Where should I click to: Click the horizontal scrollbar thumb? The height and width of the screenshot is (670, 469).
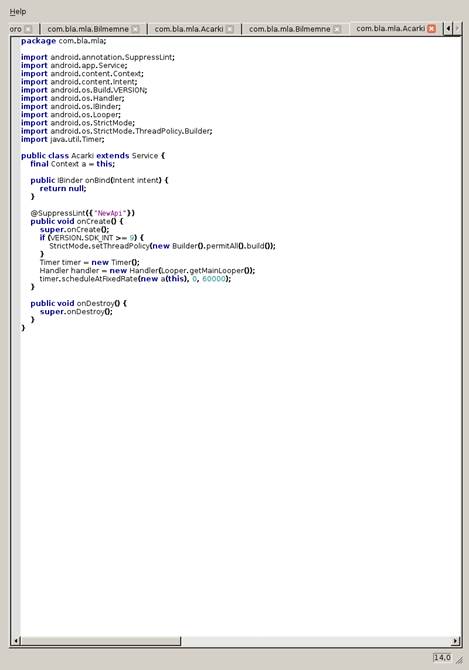pyautogui.click(x=101, y=641)
